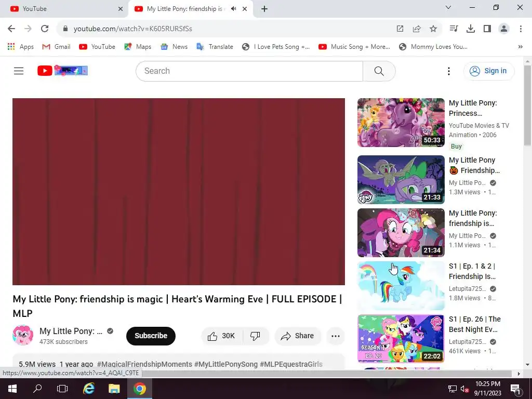Open the 50:33 Princess movie thumbnail
Screen dimensions: 532x399
(401, 123)
